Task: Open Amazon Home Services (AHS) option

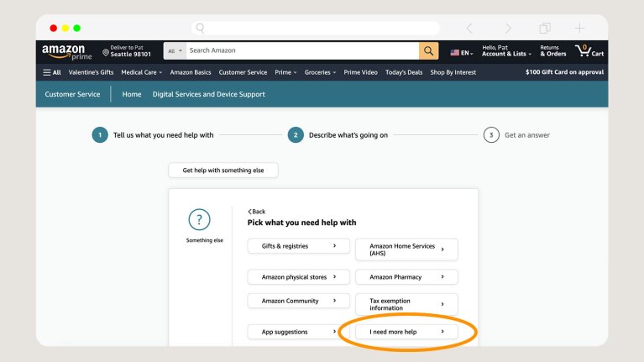Action: click(406, 249)
